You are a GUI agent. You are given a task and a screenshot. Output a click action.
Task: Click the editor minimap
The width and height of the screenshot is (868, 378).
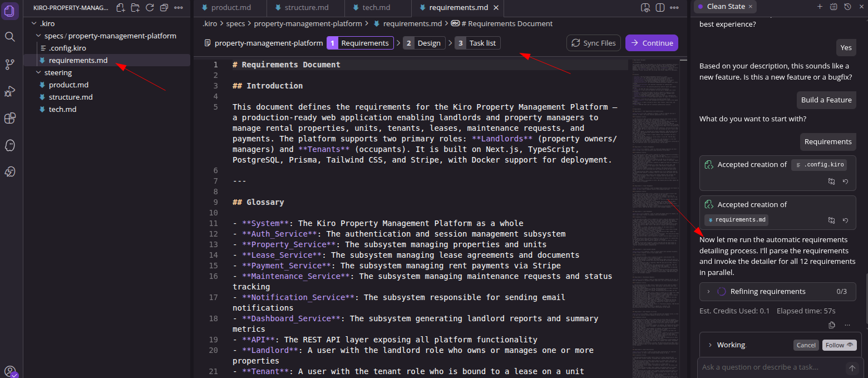tap(655, 217)
